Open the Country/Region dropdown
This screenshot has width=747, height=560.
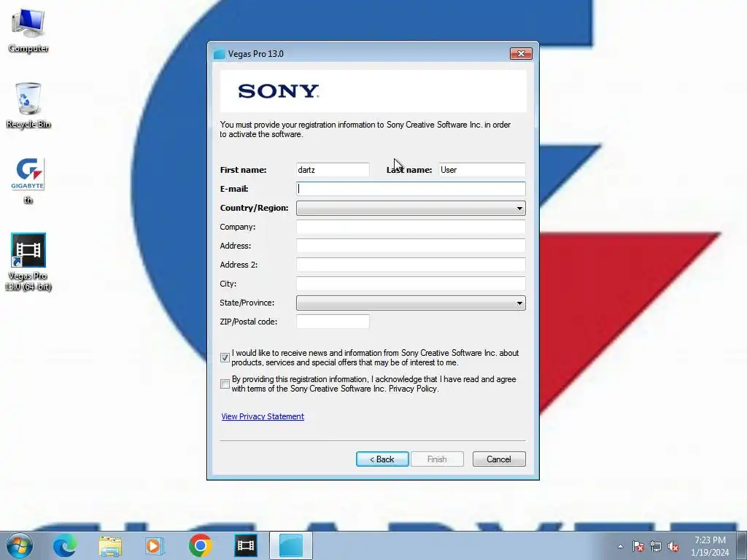411,208
